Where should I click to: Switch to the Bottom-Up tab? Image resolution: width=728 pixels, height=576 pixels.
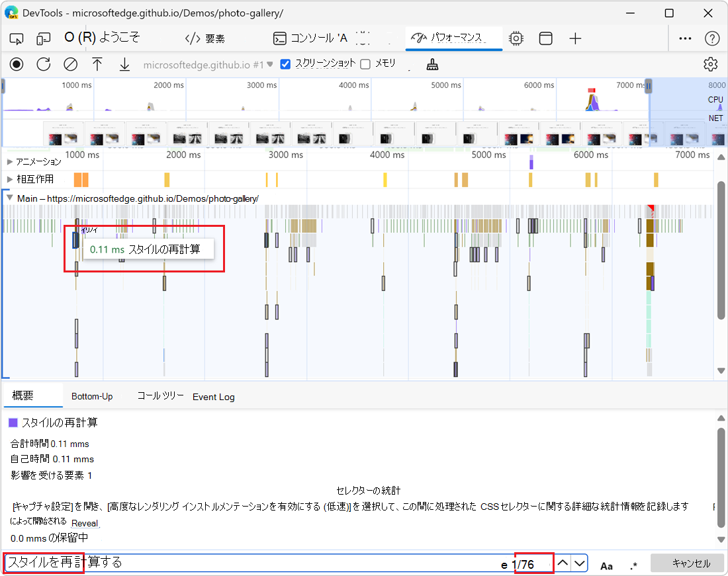coord(92,397)
